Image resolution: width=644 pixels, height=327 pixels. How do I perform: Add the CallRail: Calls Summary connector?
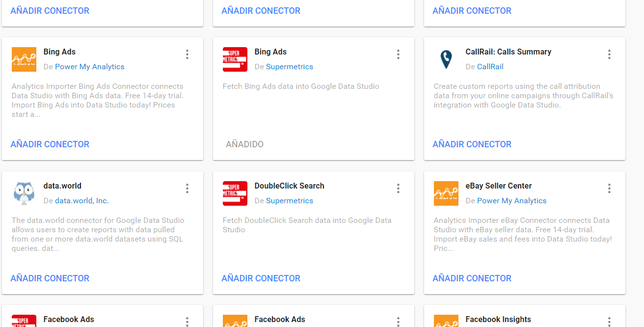click(x=472, y=144)
